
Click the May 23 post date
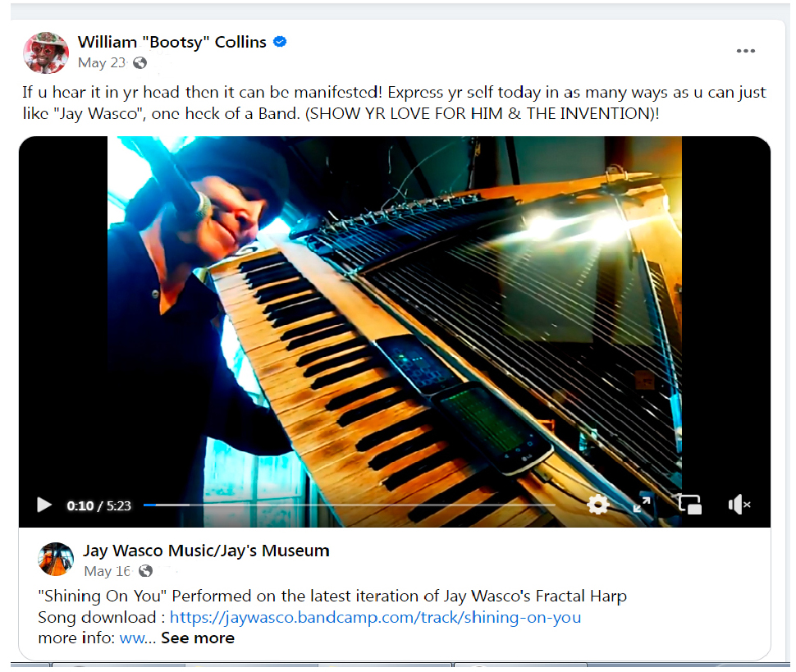click(x=102, y=63)
